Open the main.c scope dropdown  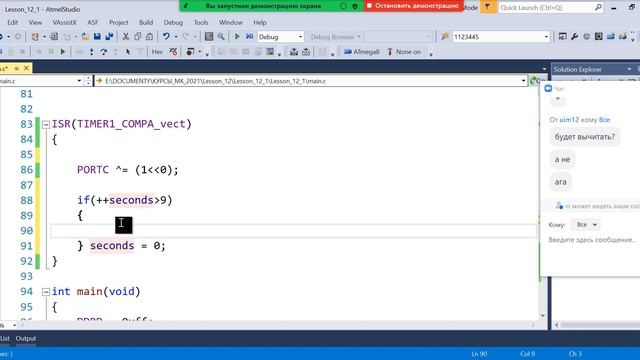pyautogui.click(x=79, y=81)
